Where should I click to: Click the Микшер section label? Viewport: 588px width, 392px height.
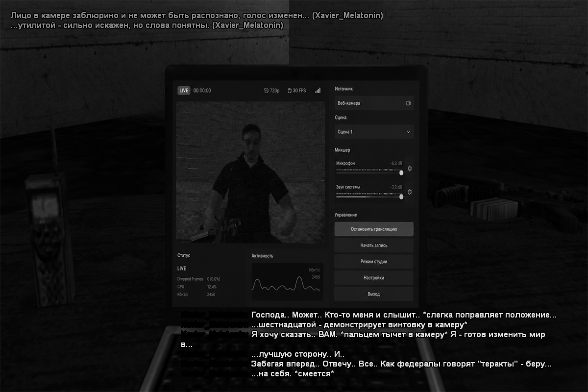pyautogui.click(x=343, y=150)
